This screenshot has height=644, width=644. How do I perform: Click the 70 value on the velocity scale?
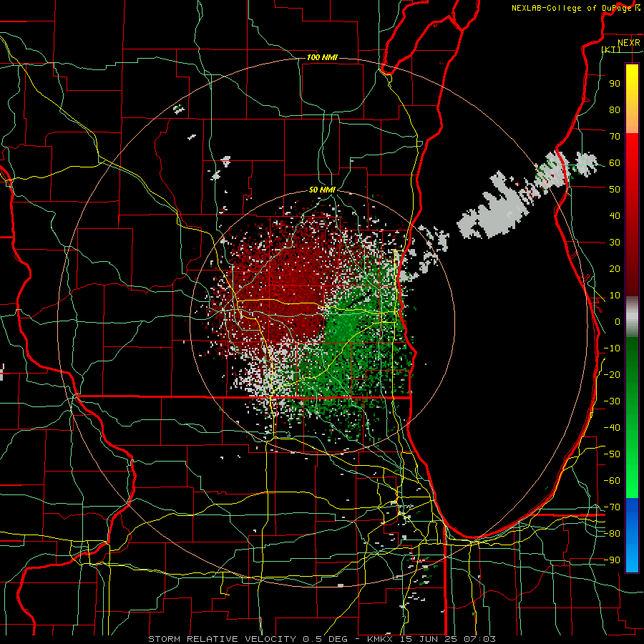pyautogui.click(x=615, y=137)
